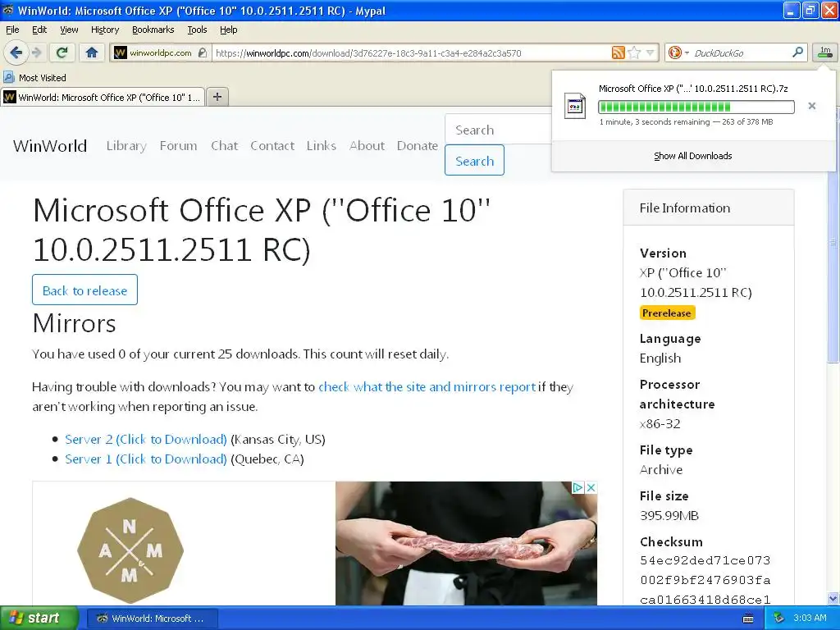Click the orange RSS feed icon
Viewport: 840px width, 630px height.
click(618, 52)
